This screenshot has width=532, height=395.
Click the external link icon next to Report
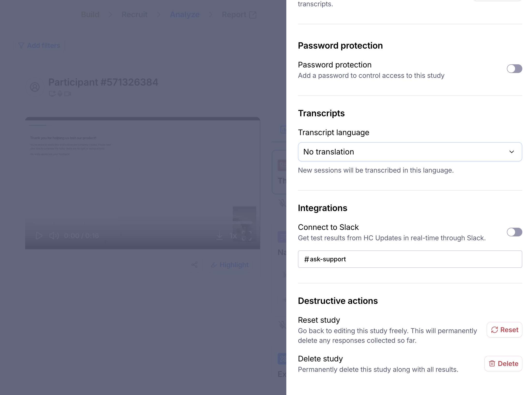(253, 15)
